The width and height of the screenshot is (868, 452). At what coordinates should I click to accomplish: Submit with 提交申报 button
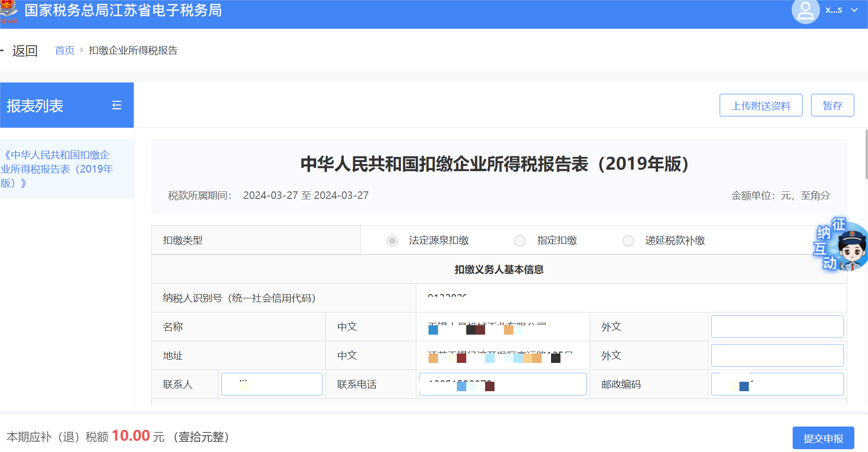pos(823,438)
